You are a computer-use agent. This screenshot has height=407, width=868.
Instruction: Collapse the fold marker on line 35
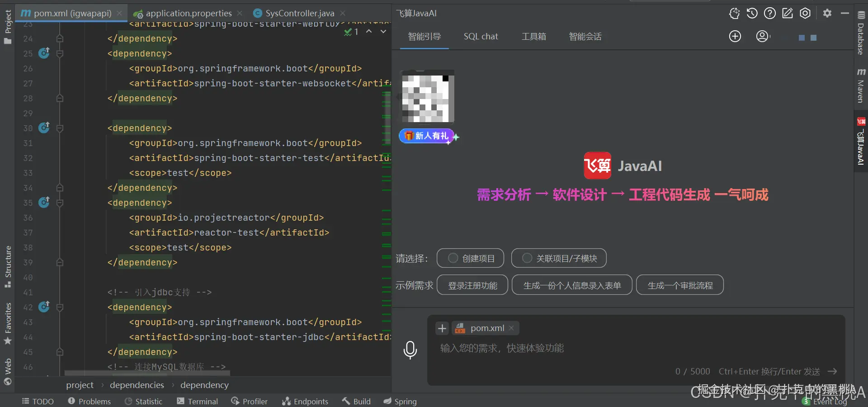click(60, 203)
